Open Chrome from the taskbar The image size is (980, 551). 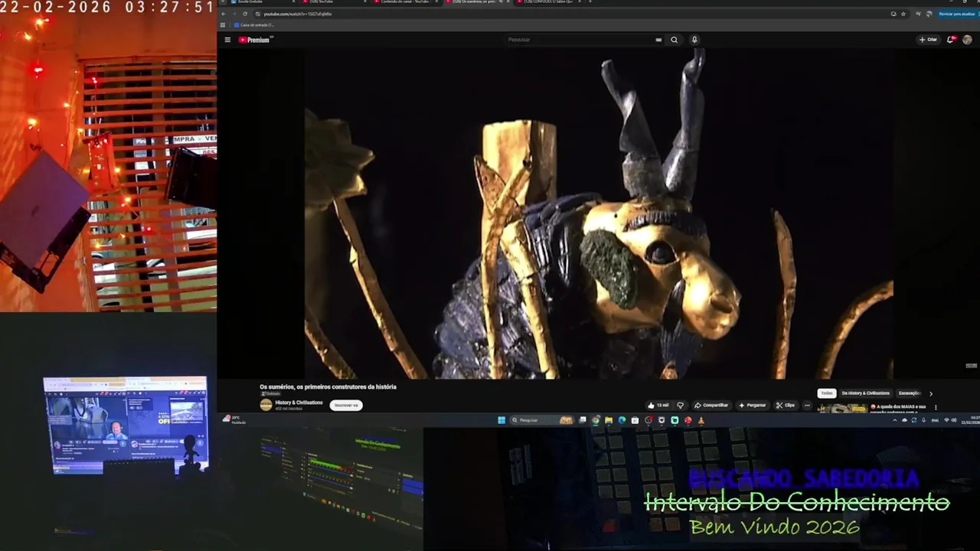click(596, 420)
